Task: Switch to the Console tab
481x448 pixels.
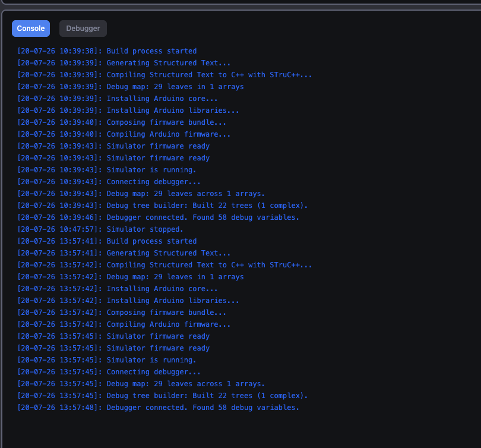Action: tap(31, 29)
